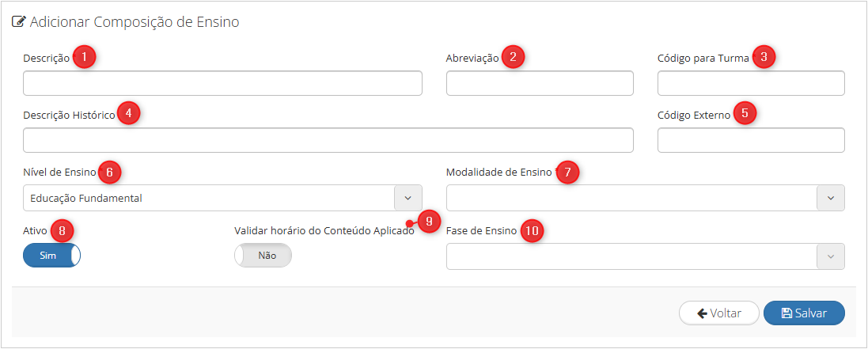The width and height of the screenshot is (868, 349).
Task: Open the Fase de Ensino dropdown
Action: pyautogui.click(x=831, y=256)
